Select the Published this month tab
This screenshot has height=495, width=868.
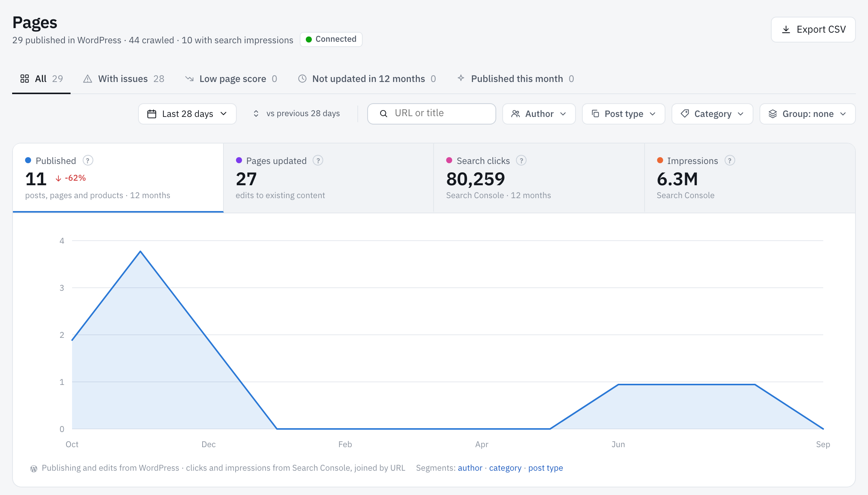(516, 79)
